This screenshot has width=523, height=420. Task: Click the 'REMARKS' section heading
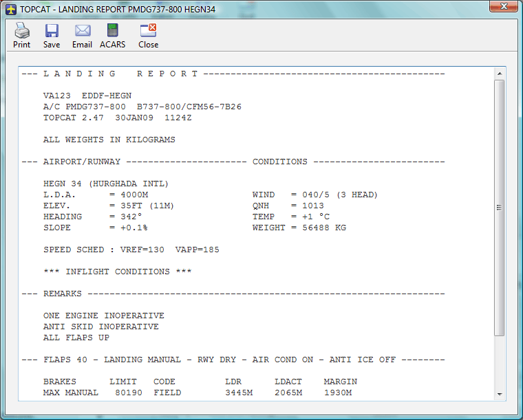(x=63, y=294)
